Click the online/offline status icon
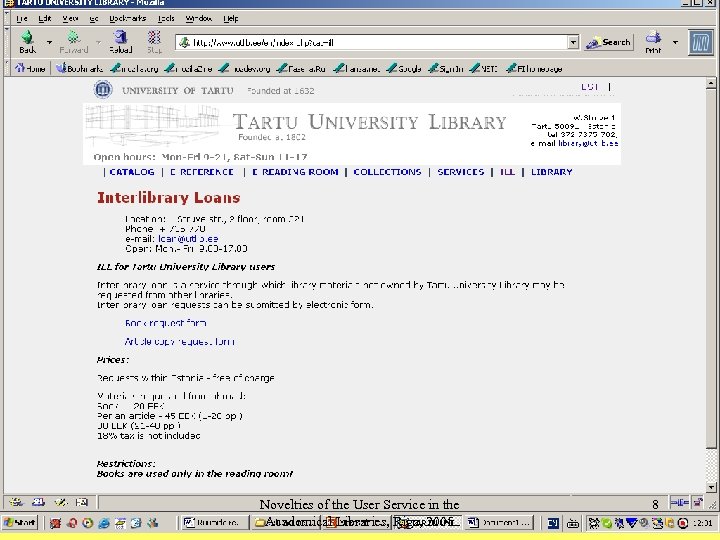720x540 pixels. [679, 503]
